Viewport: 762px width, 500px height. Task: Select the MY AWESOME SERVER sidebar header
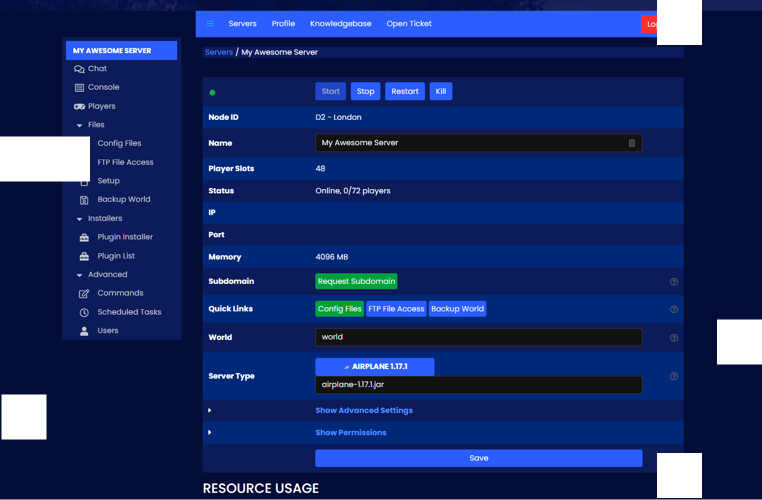tap(121, 51)
